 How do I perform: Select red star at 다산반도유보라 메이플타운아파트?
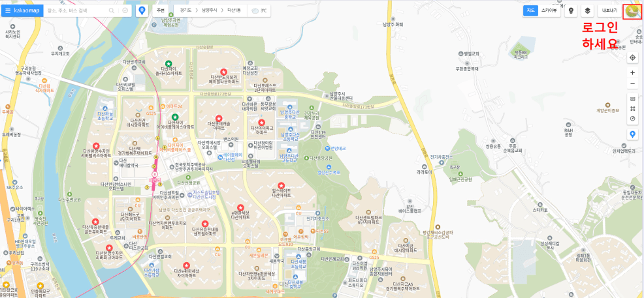[224, 71]
